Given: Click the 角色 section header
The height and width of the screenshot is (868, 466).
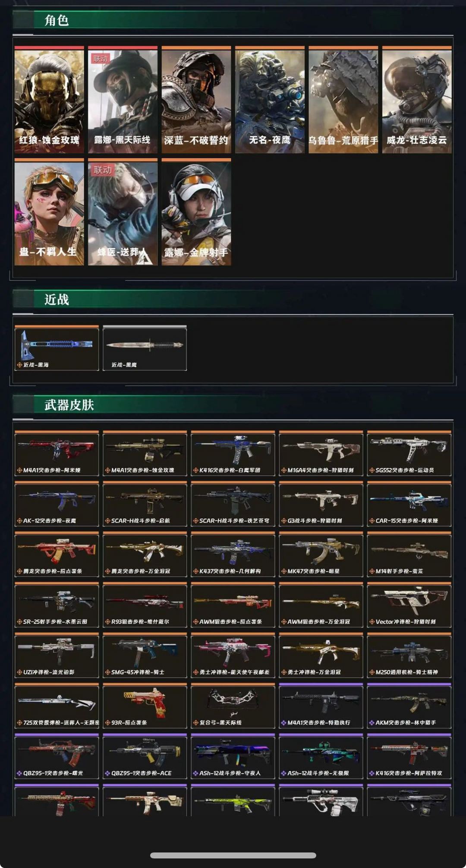Looking at the screenshot, I should click(x=57, y=20).
